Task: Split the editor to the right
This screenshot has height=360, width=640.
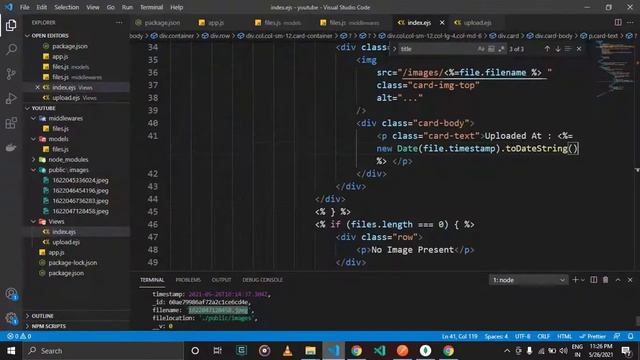Action: coord(618,22)
